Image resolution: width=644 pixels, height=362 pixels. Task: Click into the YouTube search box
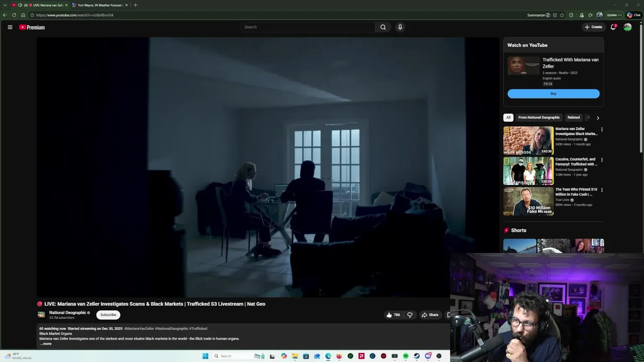click(x=308, y=27)
